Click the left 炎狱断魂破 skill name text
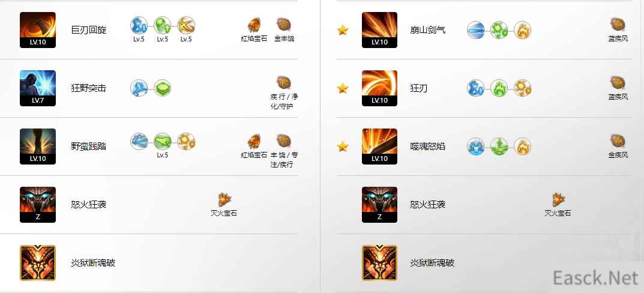The height and width of the screenshot is (293, 644). pos(93,262)
